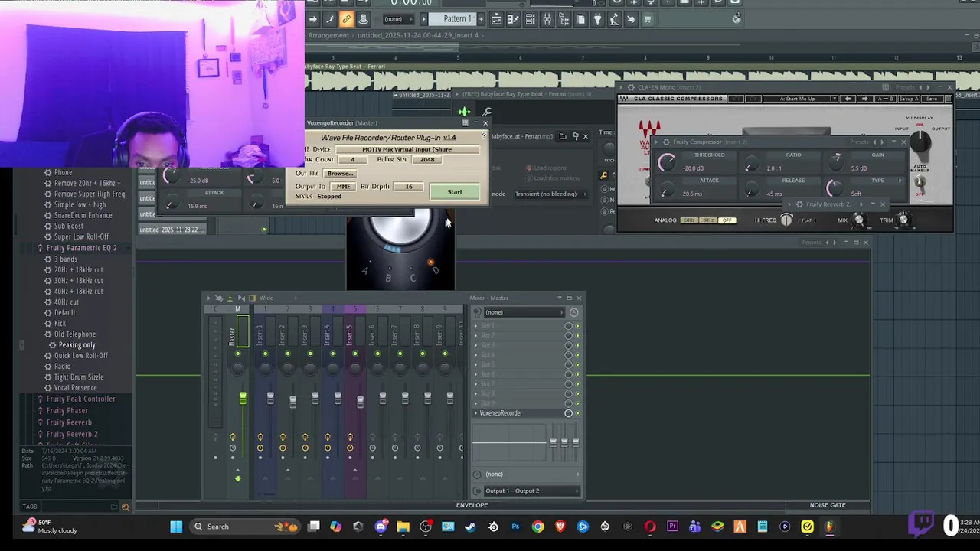This screenshot has width=980, height=551.
Task: Expand the Slot 3 options arrow
Action: [475, 345]
